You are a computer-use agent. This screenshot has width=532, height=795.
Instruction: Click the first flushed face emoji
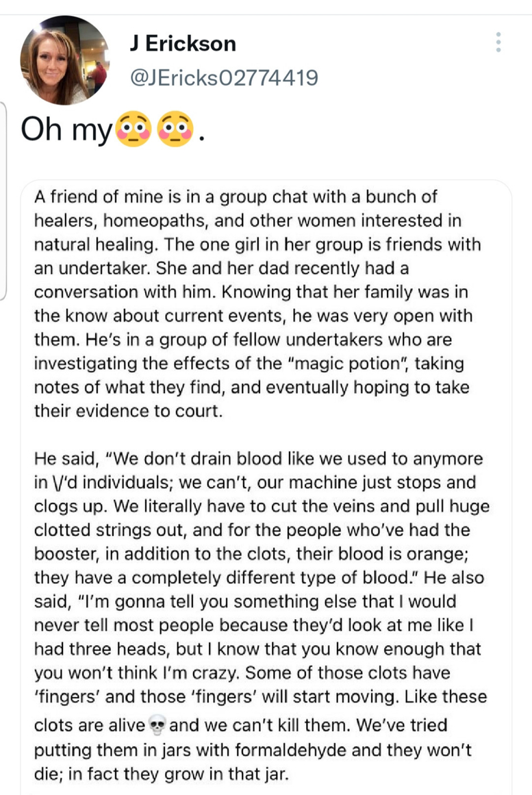(x=134, y=129)
